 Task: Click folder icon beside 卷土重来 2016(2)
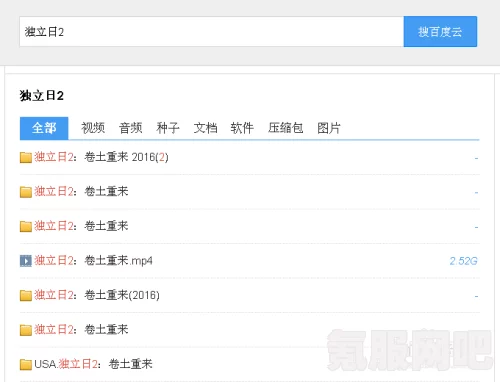tap(26, 157)
